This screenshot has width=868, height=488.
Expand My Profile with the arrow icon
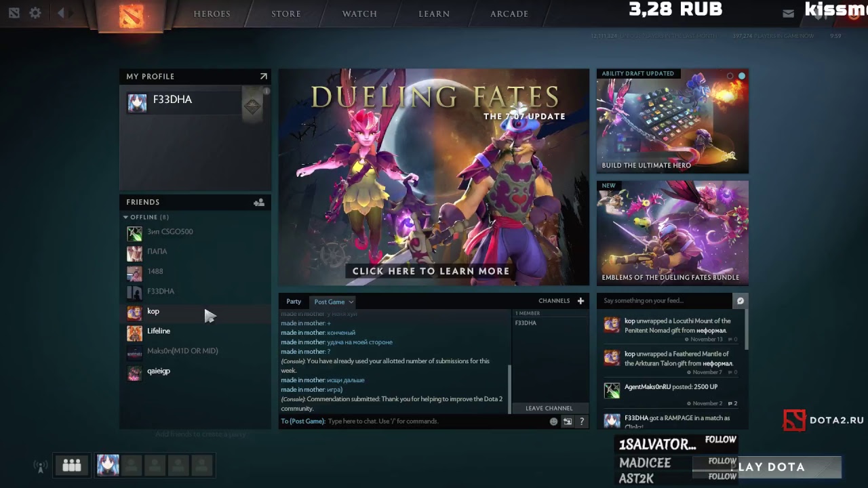point(264,77)
